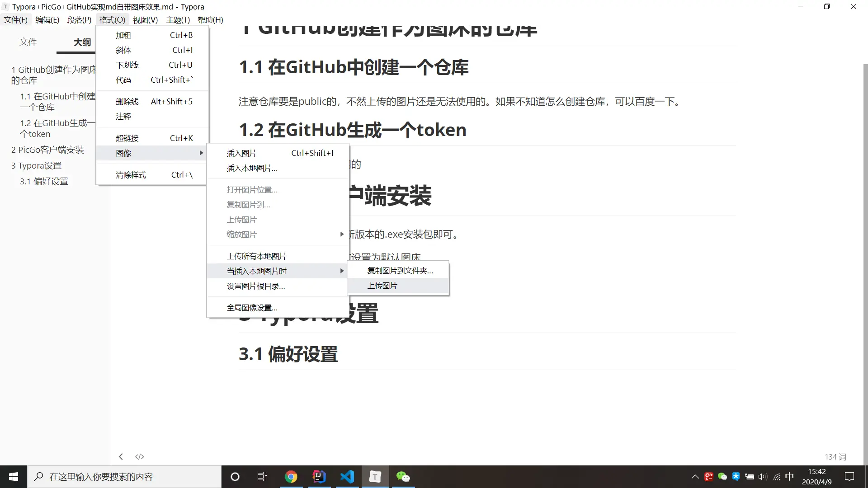Open the Action Center notification icon

point(849,477)
